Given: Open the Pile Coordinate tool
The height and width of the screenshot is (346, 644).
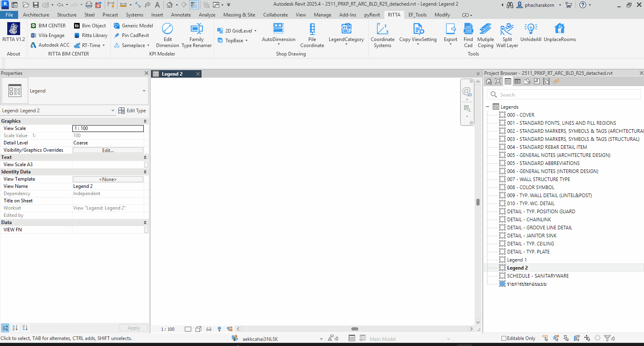Looking at the screenshot, I should click(312, 29).
